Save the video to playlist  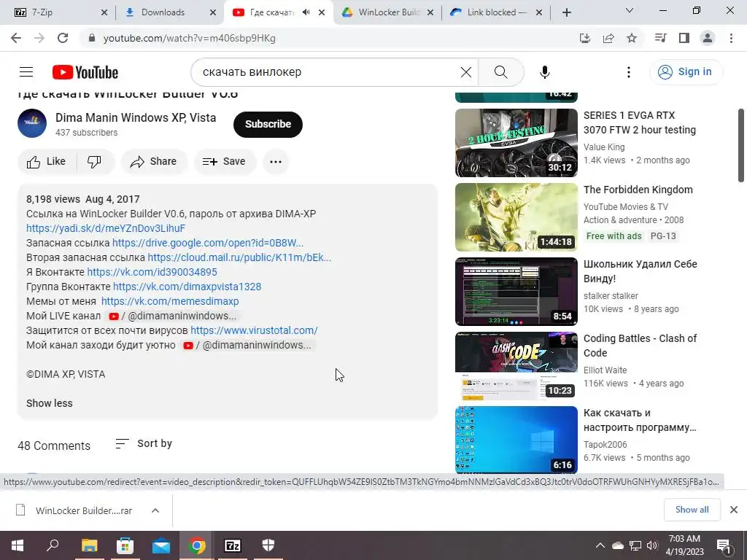(224, 161)
